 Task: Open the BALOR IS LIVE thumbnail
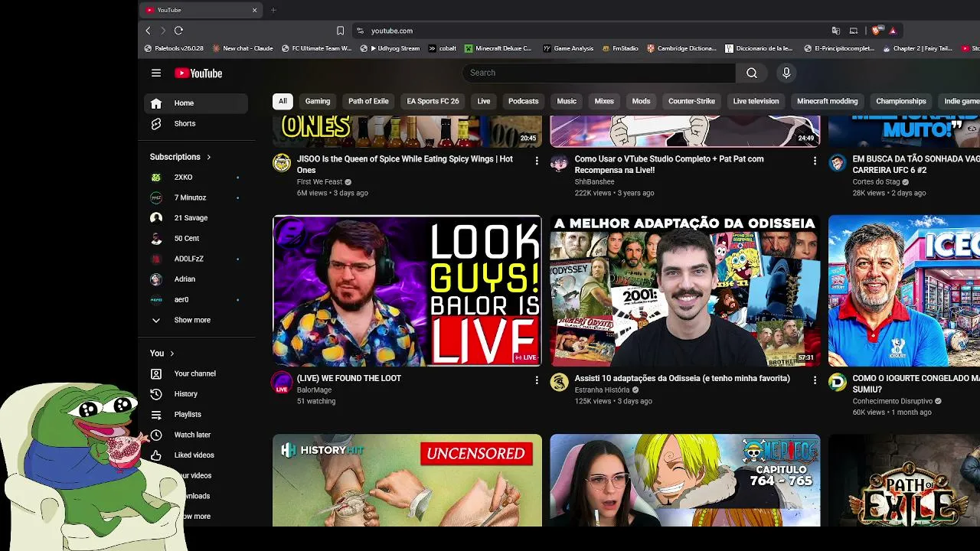tap(407, 291)
